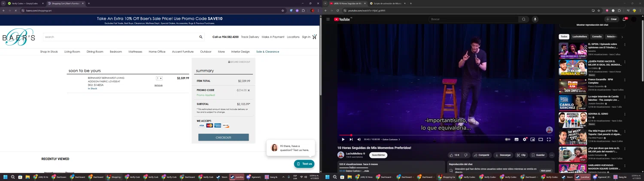Screen dimensions: 644x181
Task: Open Windows Start menu on left taskbar
Action: 6,177
